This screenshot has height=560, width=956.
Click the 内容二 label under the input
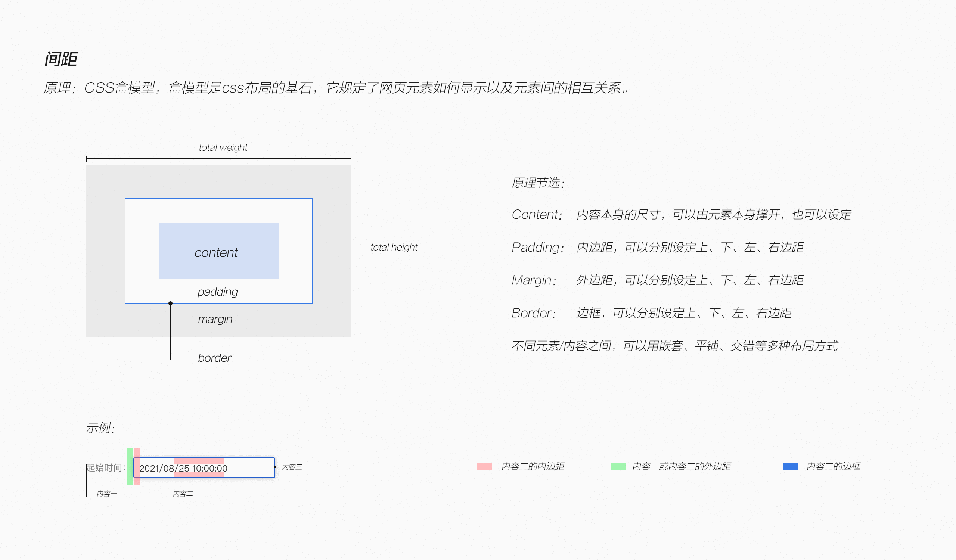[183, 493]
